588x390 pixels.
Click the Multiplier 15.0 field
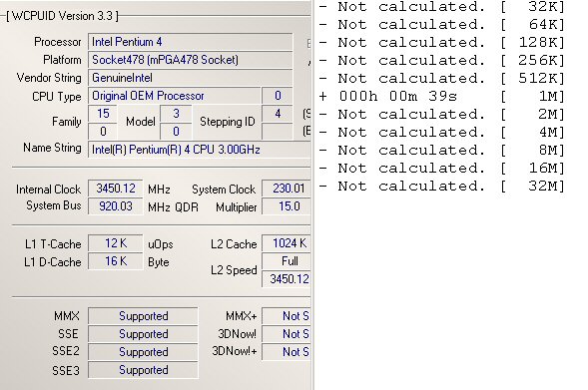pos(287,206)
